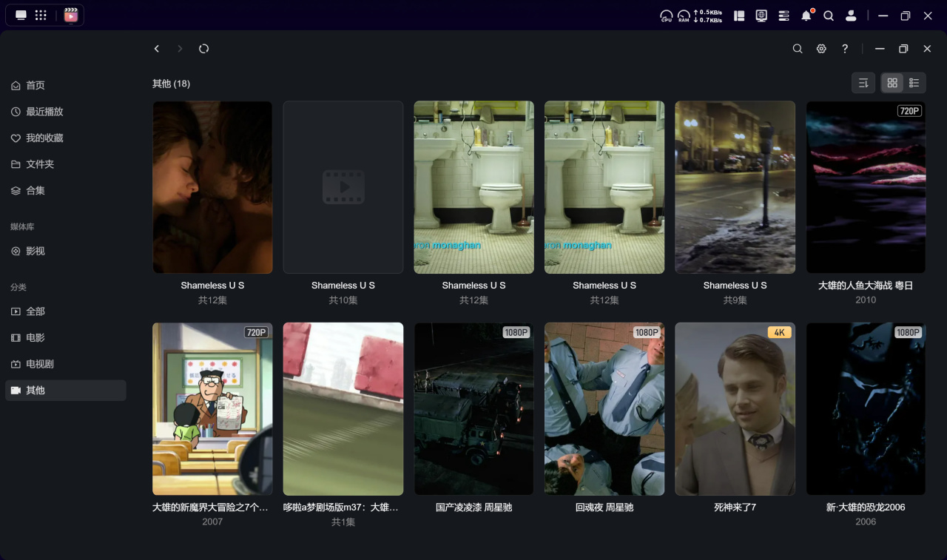Check the RAM usage gauge
The image size is (947, 560).
coord(684,16)
